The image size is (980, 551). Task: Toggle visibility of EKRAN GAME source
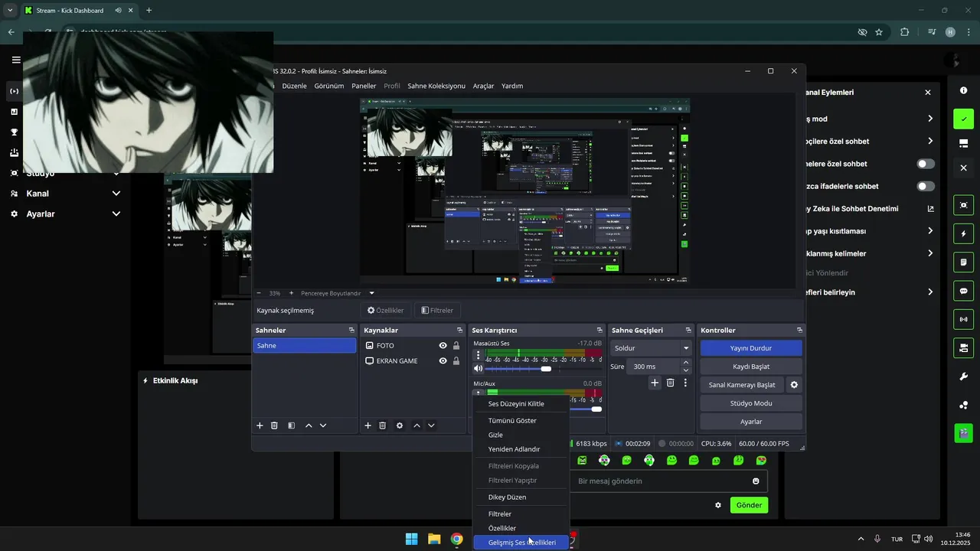click(443, 360)
